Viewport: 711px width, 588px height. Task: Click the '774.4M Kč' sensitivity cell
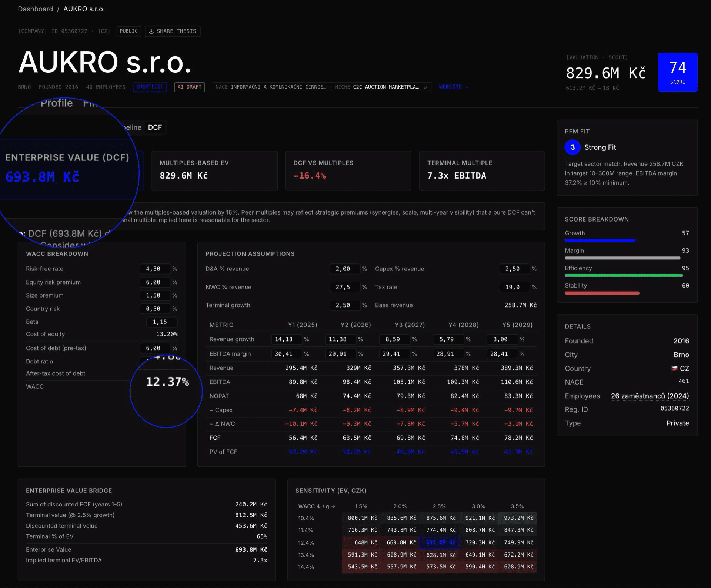[439, 530]
